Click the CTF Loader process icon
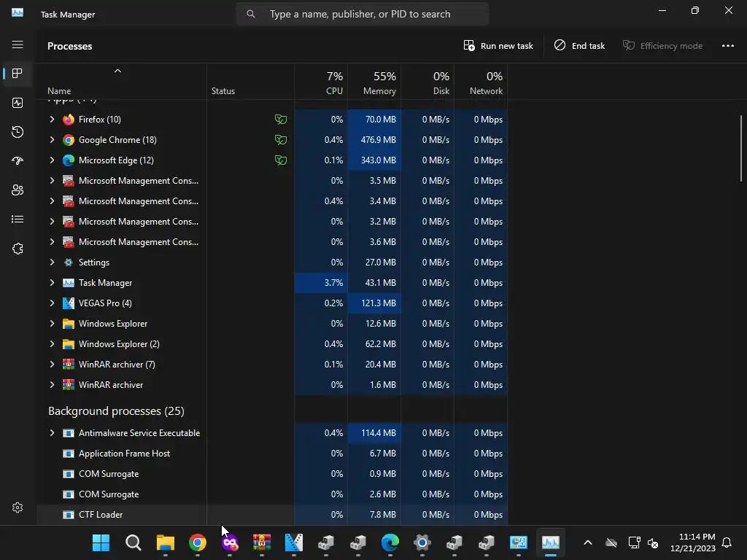 point(69,515)
